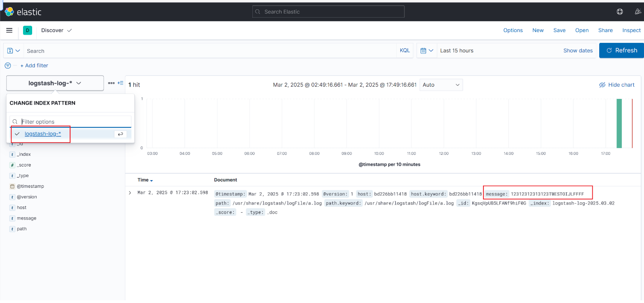
Task: Click the _id value KgsqVpUB5LFANf9hiF0G
Action: (x=499, y=203)
